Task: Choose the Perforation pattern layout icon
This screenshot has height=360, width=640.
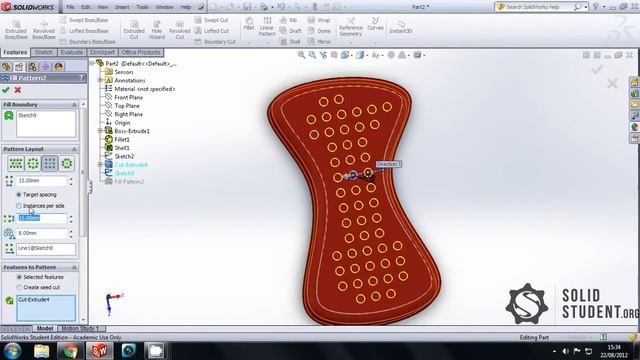Action: pyautogui.click(x=16, y=164)
